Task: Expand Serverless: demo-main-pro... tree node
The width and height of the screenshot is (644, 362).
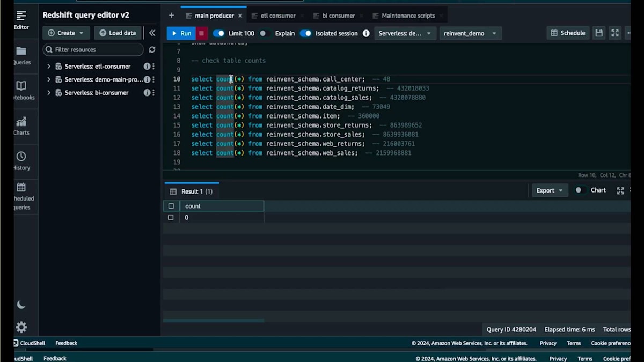Action: tap(48, 79)
